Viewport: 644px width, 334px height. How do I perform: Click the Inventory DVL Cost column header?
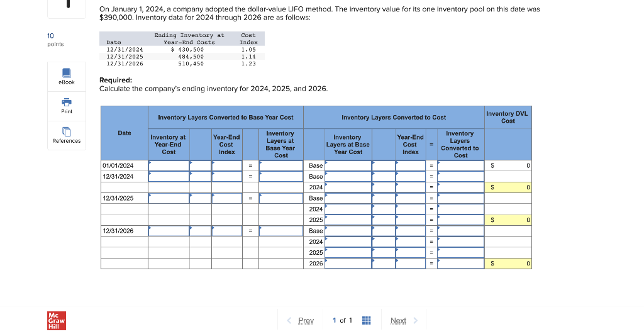pos(508,117)
